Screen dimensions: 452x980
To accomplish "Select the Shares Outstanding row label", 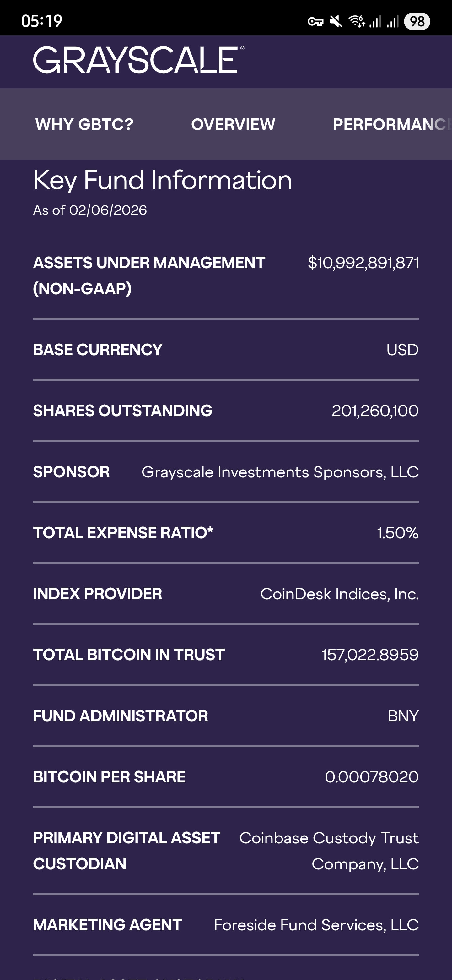I will [x=122, y=411].
